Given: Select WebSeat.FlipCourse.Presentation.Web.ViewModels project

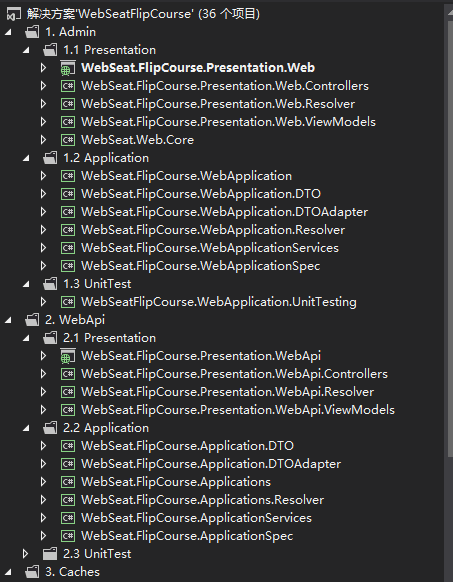Looking at the screenshot, I should pos(228,122).
